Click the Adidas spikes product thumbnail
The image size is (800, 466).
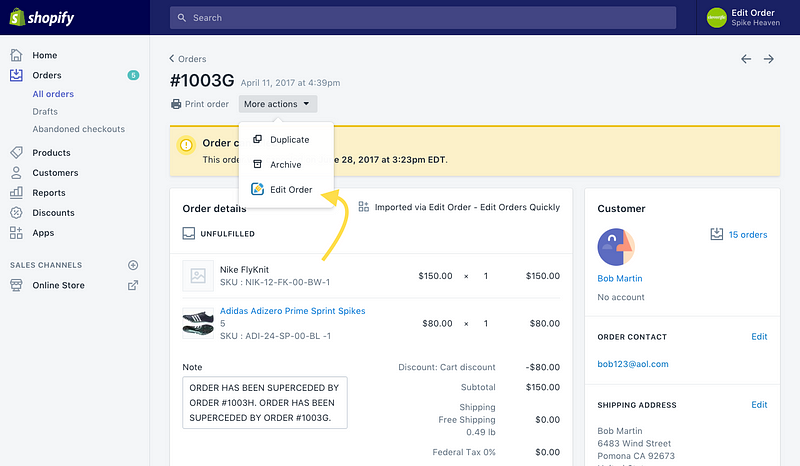coord(198,323)
